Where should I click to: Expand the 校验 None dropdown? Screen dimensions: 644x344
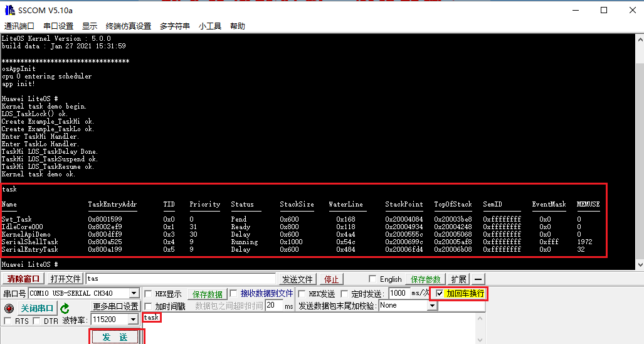(432, 306)
